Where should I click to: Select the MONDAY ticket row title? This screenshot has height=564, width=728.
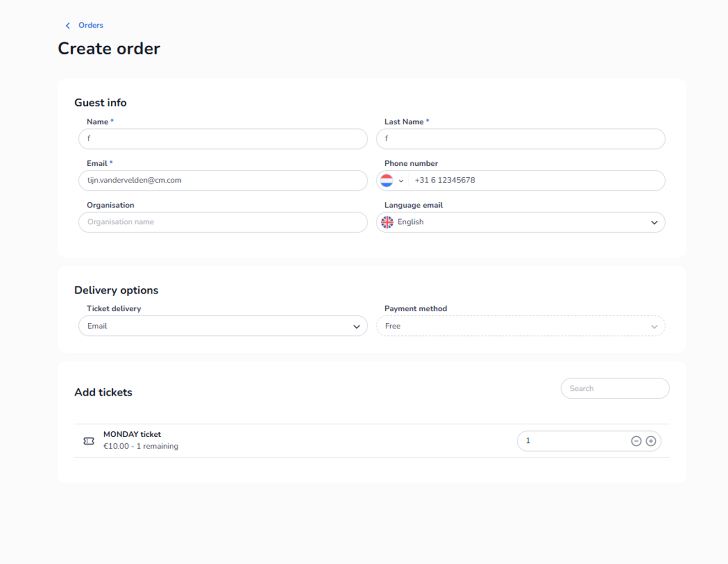[x=132, y=434]
